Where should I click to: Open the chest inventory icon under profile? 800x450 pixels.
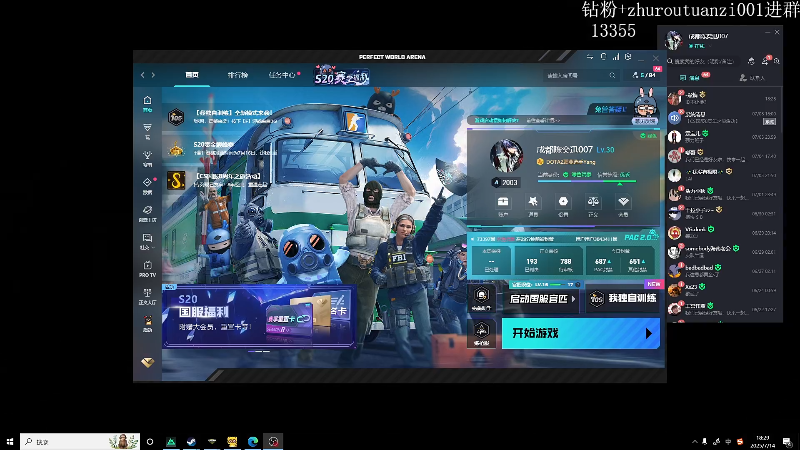pos(503,202)
